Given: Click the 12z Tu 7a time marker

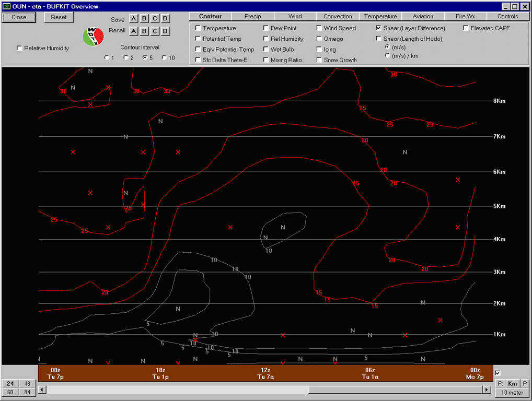Looking at the screenshot, I should coord(265,373).
